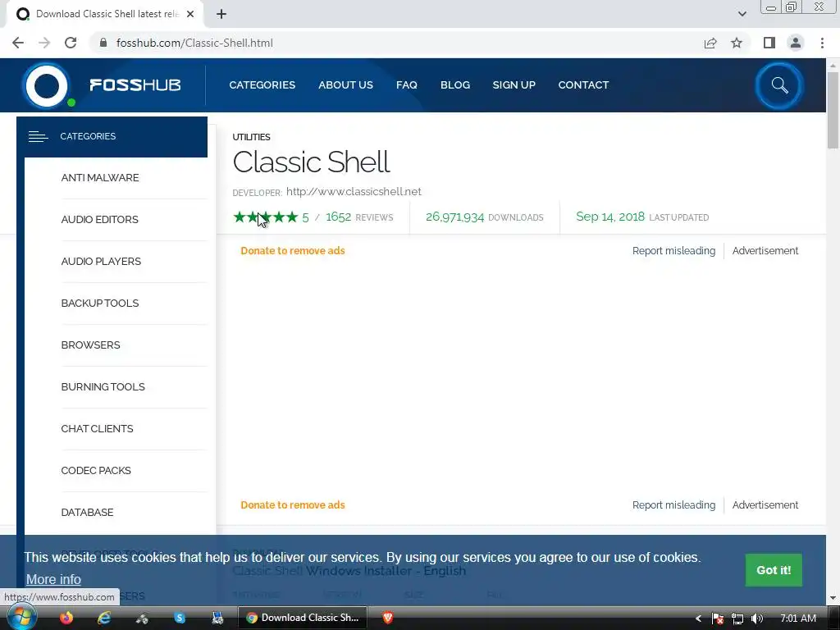Open the ABOUT US page
The height and width of the screenshot is (630, 840).
(345, 85)
